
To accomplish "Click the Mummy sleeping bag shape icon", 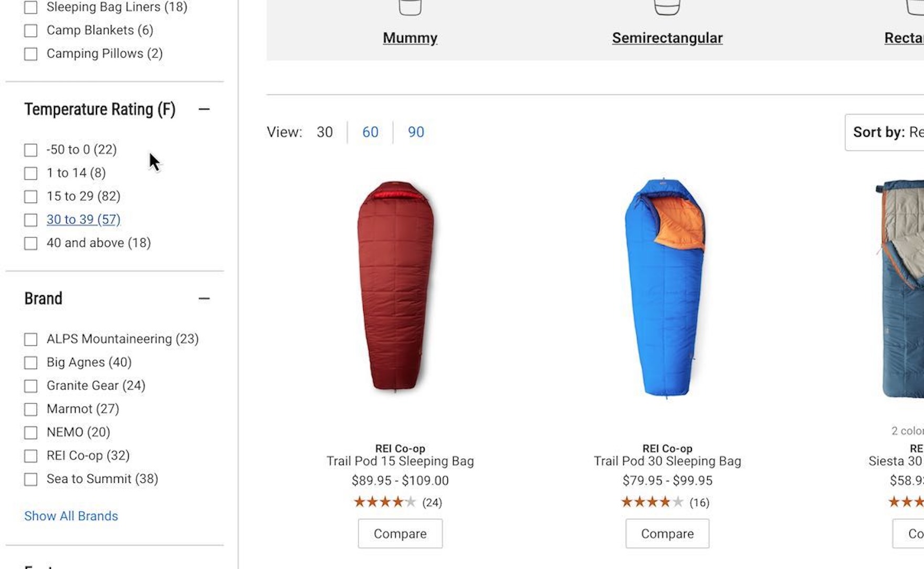I will (x=410, y=7).
